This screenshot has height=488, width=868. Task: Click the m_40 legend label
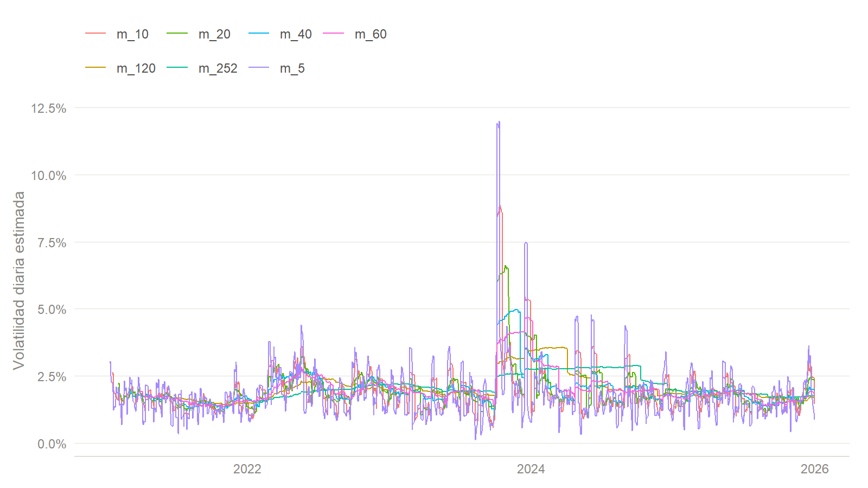point(296,34)
